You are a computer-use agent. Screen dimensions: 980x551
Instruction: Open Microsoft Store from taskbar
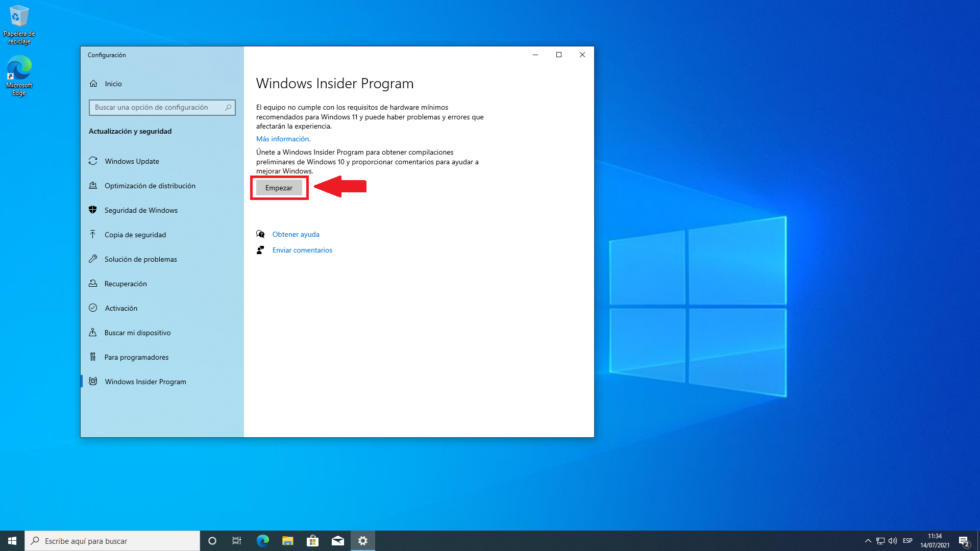[x=312, y=541]
